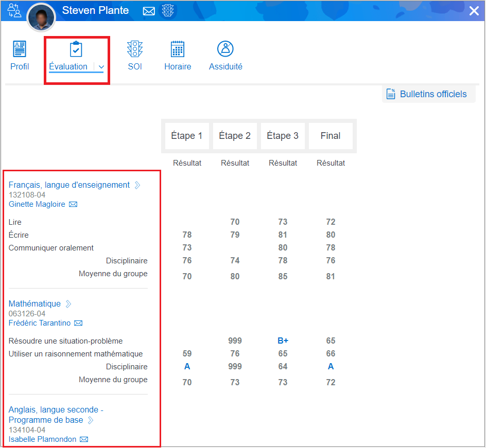The width and height of the screenshot is (486, 448).
Task: Open the Assiduité attendance view
Action: pyautogui.click(x=225, y=56)
